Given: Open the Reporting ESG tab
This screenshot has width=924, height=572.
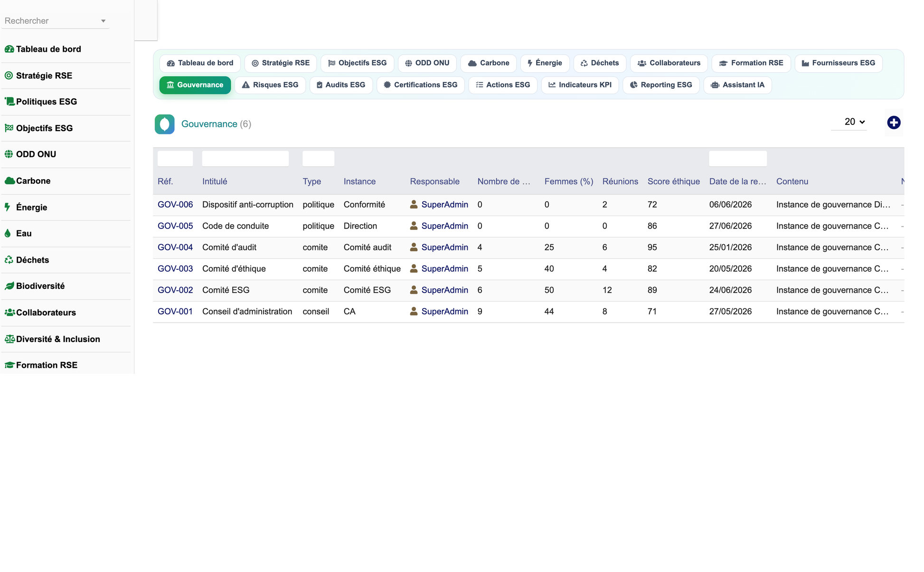Looking at the screenshot, I should [661, 85].
